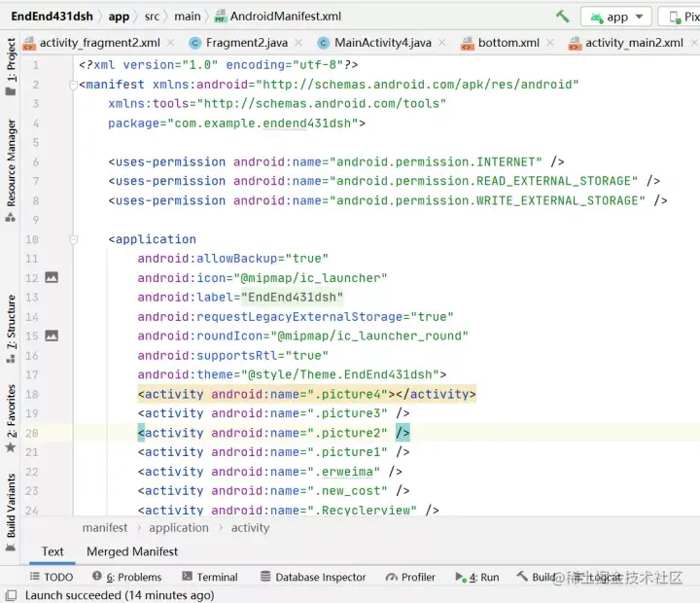Toggle tool window bars icon in status bar
The image size is (700, 603).
(x=11, y=595)
